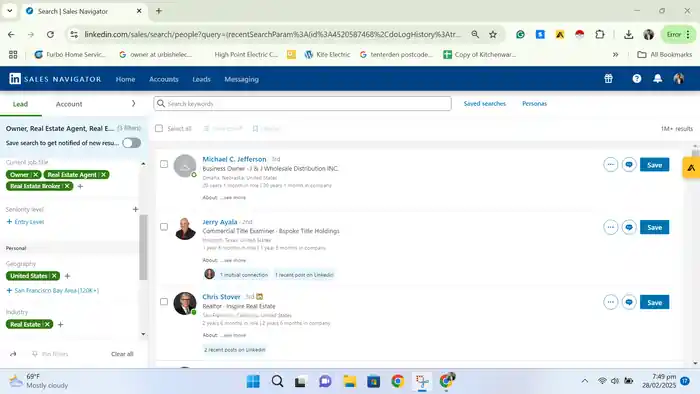Open the LinkedIn Sales Navigator logo
Image resolution: width=700 pixels, height=394 pixels.
55,79
